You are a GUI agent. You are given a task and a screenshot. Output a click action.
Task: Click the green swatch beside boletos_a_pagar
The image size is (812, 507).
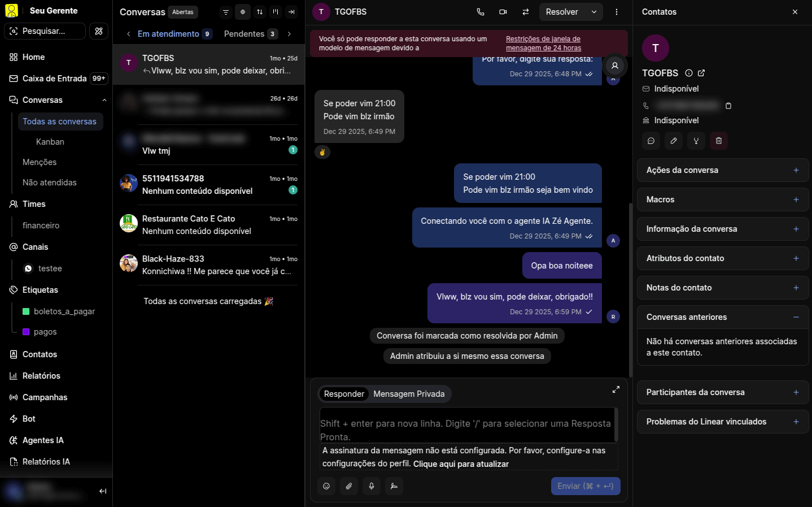coord(25,311)
